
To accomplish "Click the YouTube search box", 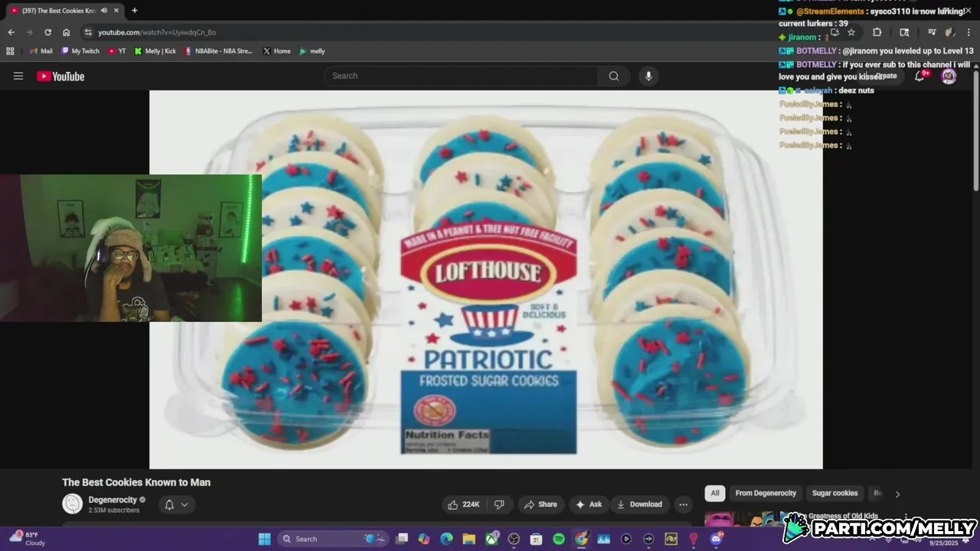I will (461, 76).
